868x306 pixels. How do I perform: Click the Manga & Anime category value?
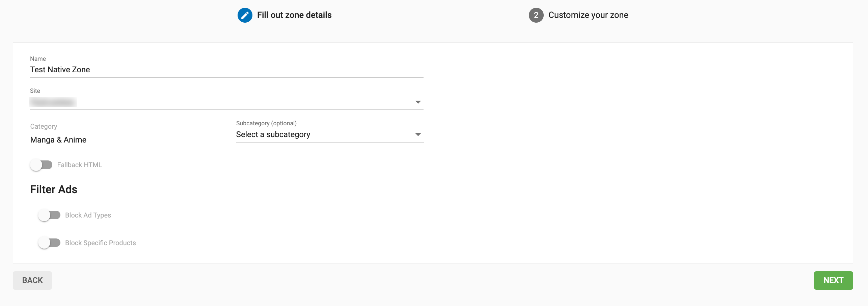tap(58, 140)
